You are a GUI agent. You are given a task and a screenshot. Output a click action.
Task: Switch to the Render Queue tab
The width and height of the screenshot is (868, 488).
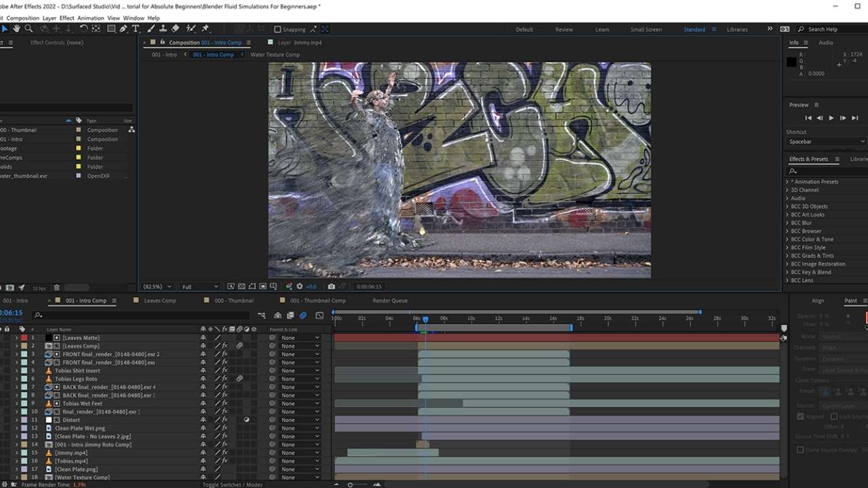coord(390,300)
